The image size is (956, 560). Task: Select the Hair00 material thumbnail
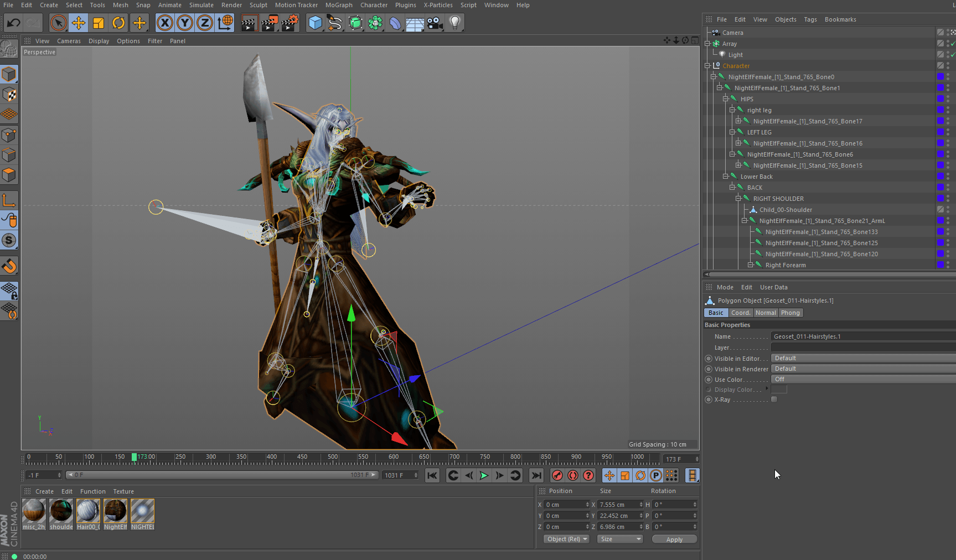88,511
